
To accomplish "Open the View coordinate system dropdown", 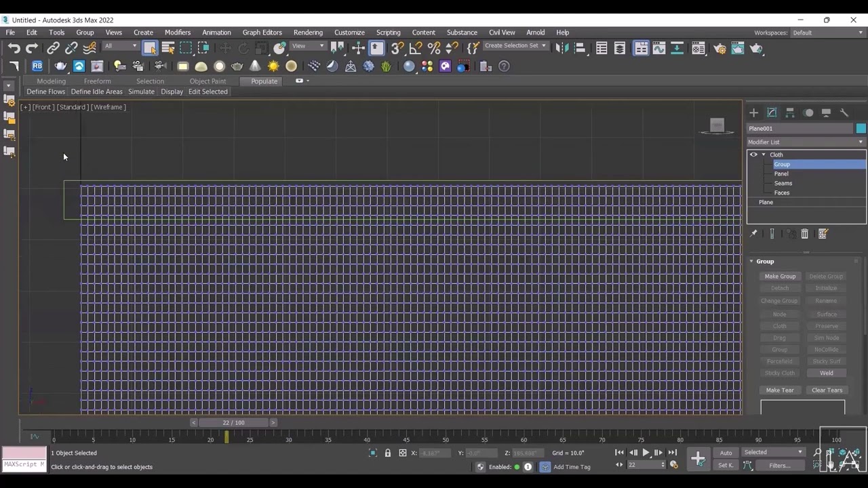I will click(309, 46).
